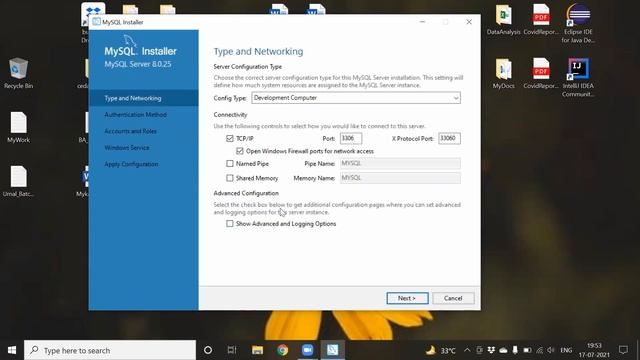Toggle Open Windows Firewall ports checkbox
This screenshot has width=640, height=360.
(240, 151)
